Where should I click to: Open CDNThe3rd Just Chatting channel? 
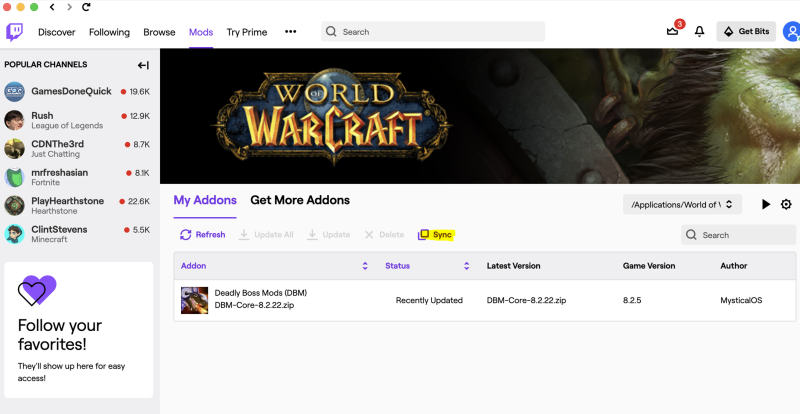point(57,149)
